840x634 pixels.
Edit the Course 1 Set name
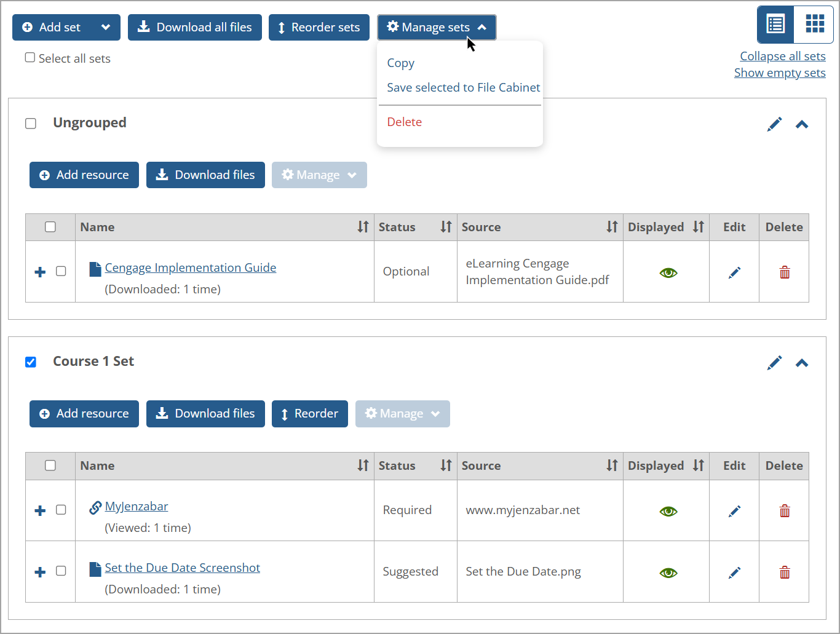tap(774, 362)
